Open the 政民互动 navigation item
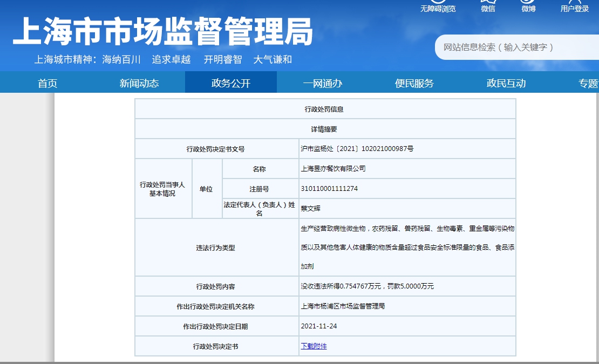 click(506, 83)
